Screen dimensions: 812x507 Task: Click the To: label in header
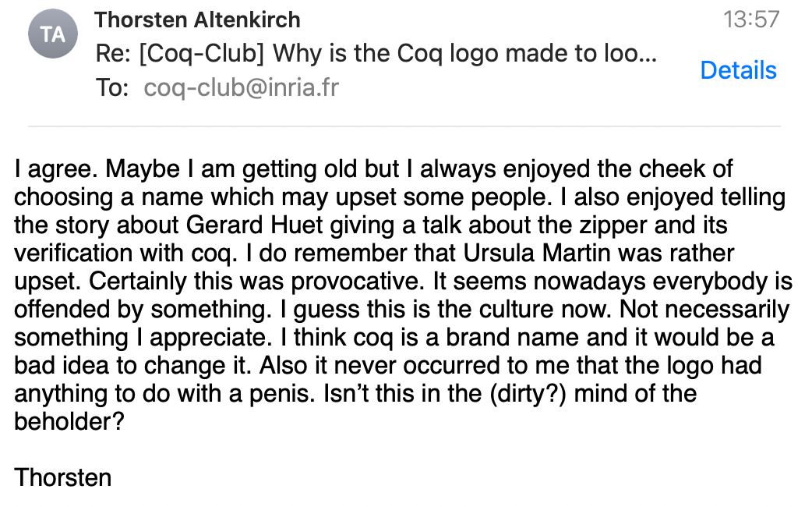112,87
